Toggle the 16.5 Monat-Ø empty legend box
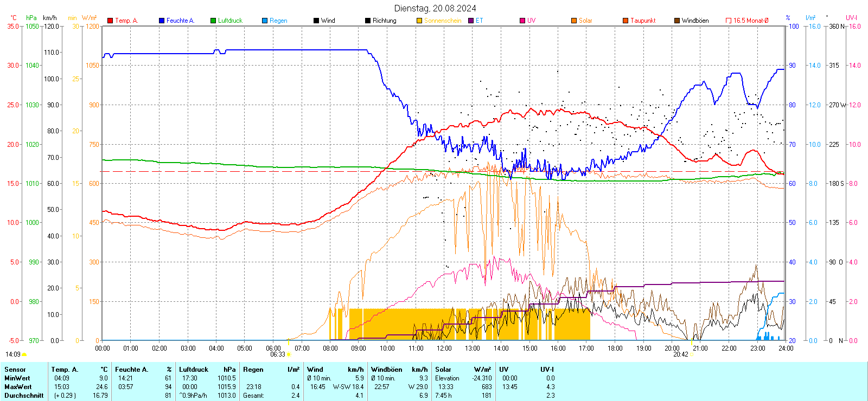The height and width of the screenshot is (401, 868). point(729,21)
